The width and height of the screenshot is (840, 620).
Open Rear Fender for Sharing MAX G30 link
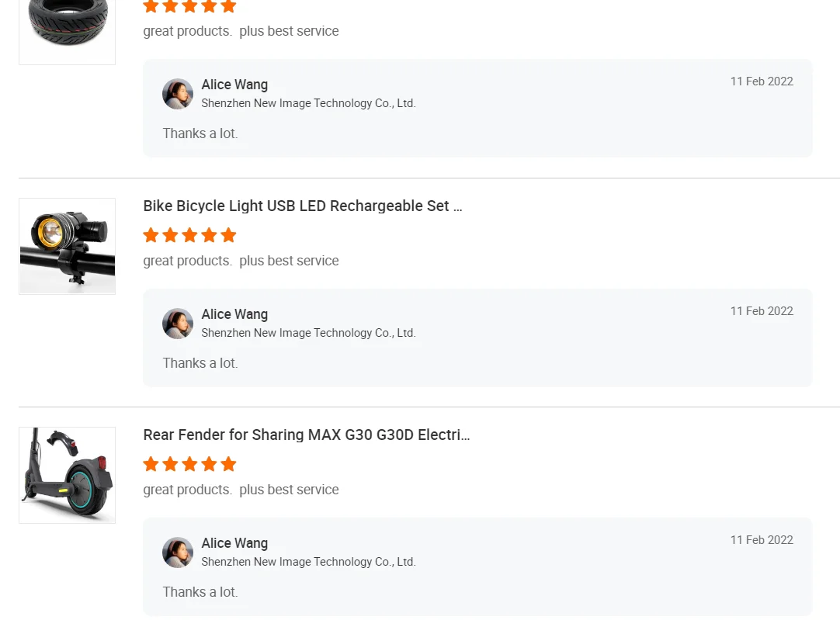click(306, 435)
